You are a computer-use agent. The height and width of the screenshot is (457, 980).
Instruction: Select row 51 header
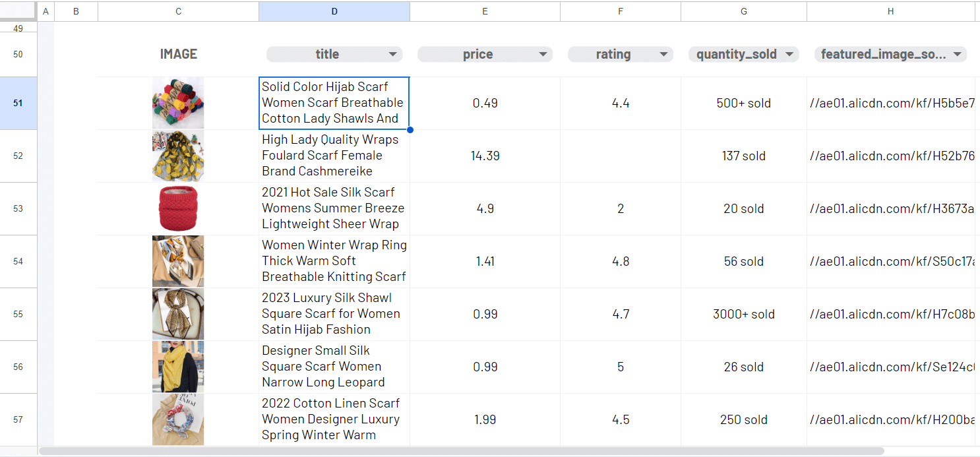point(18,103)
